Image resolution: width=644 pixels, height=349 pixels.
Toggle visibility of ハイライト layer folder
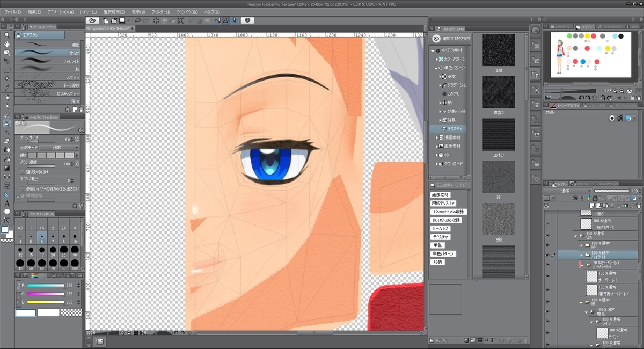click(547, 255)
